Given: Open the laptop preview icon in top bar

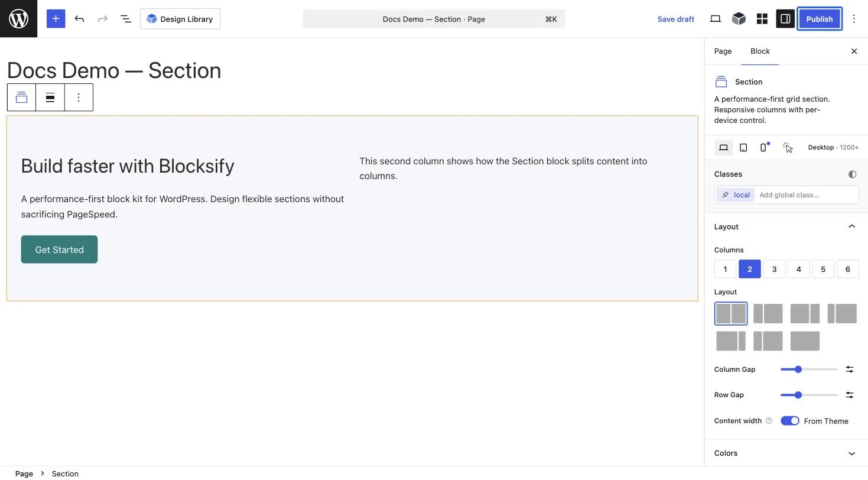Looking at the screenshot, I should click(715, 19).
